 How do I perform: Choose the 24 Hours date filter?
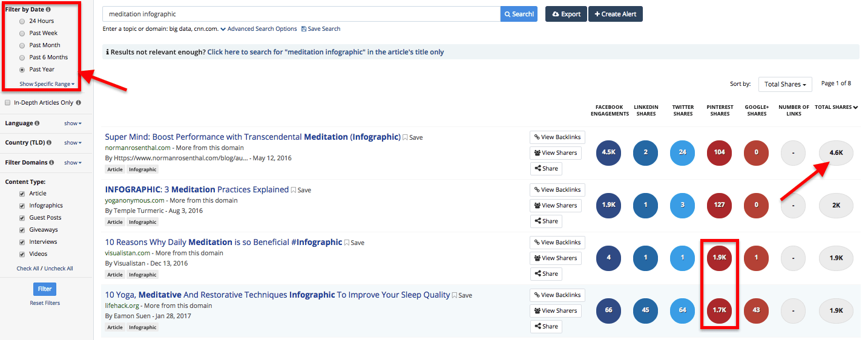[x=22, y=21]
